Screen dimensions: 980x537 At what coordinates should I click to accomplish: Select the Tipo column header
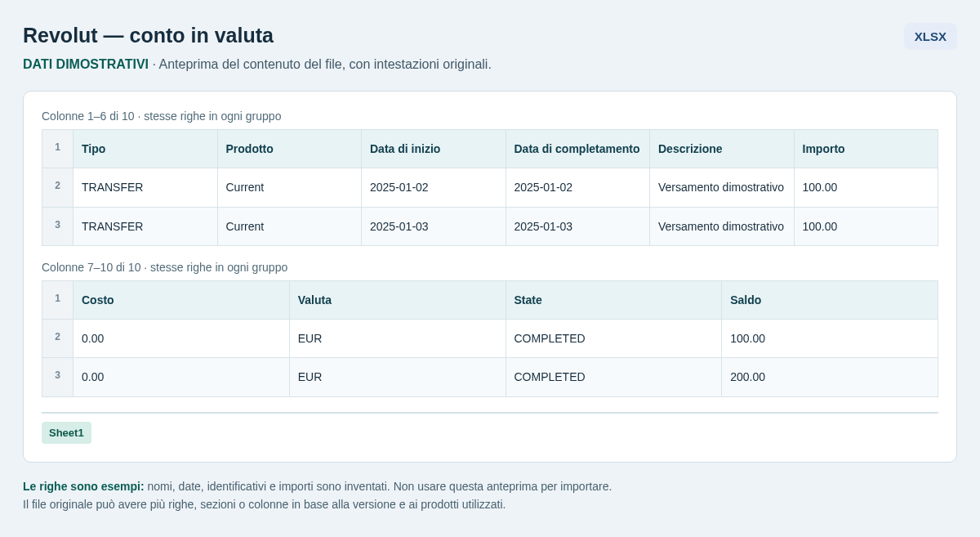point(145,149)
